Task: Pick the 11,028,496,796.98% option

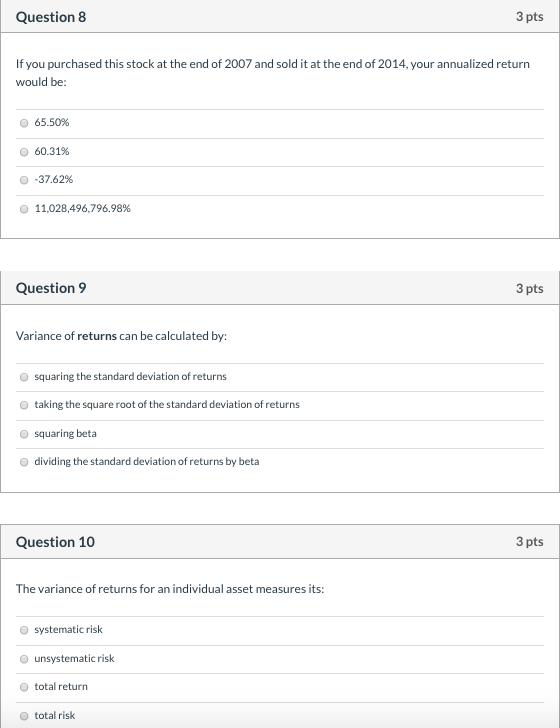Action: click(24, 209)
